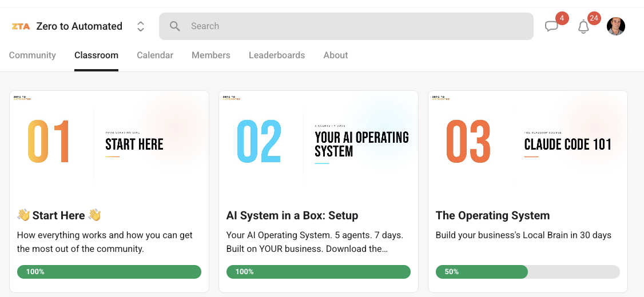The image size is (644, 297).
Task: Go to the Members tab
Action: tap(210, 55)
